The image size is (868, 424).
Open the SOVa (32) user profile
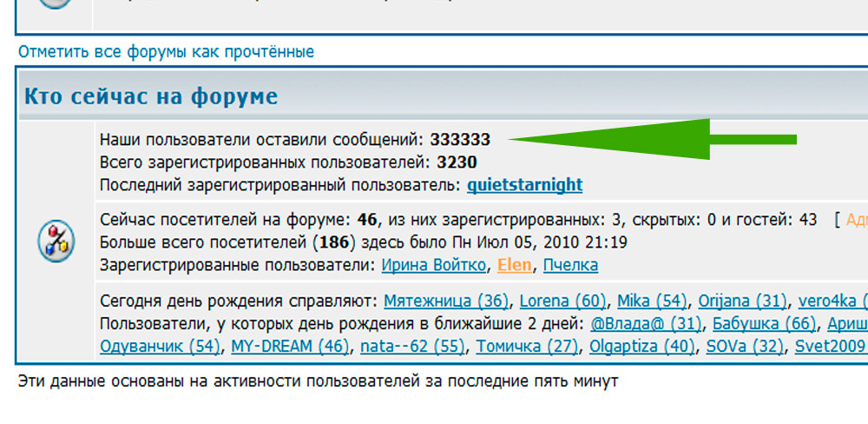pos(744,347)
